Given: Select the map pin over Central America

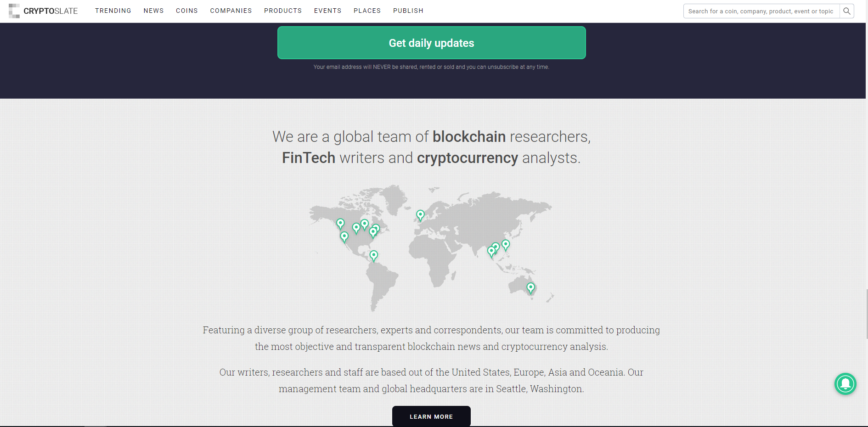Looking at the screenshot, I should coord(374,256).
